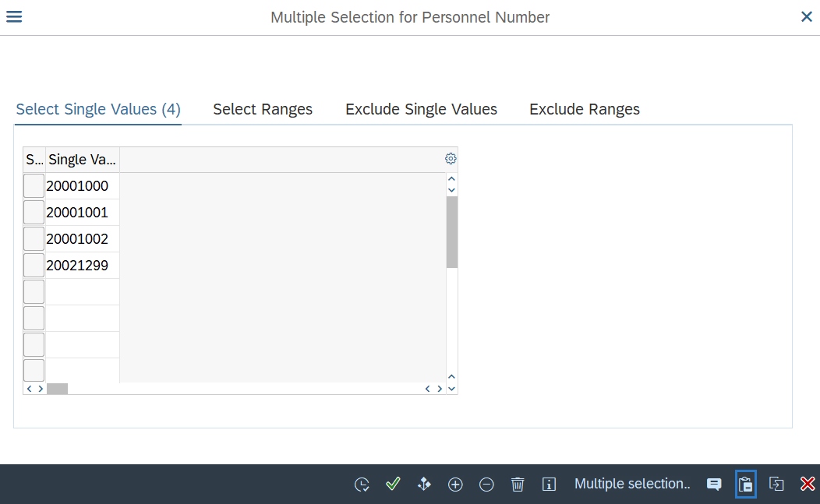Click the multiple selection arrows icon
820x504 pixels.
(x=424, y=484)
